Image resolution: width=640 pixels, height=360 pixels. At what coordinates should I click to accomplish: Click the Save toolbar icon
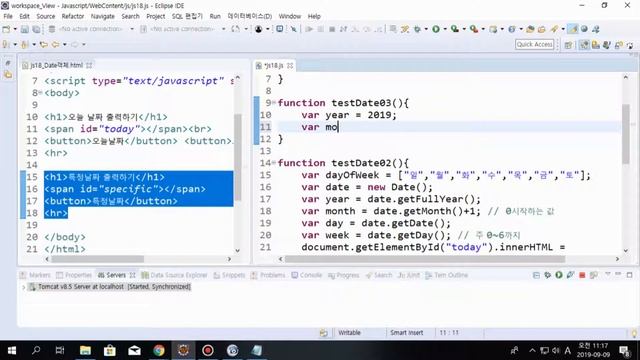tap(24, 29)
